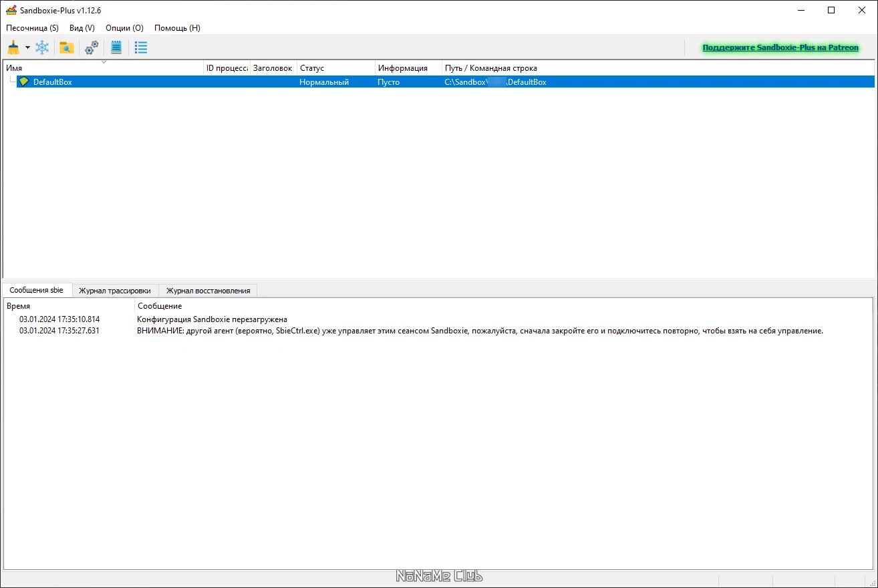The width and height of the screenshot is (878, 588).
Task: Open the Песочница (S) menu
Action: (x=32, y=28)
